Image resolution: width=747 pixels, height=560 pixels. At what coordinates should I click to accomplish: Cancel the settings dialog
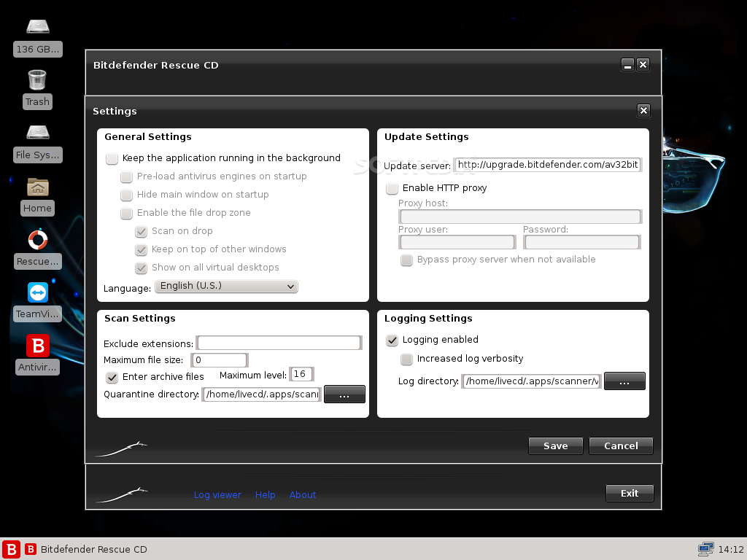click(621, 446)
